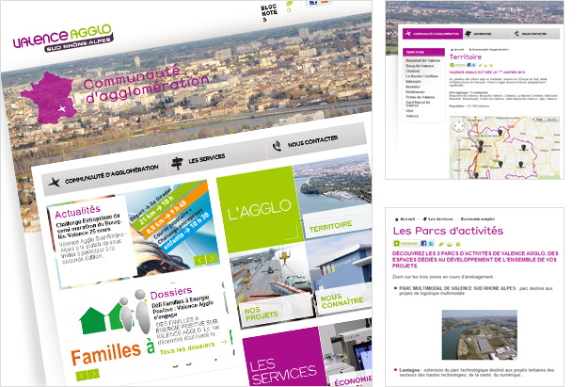
Task: Show next news slide in Actualités carousel
Action: (x=212, y=258)
